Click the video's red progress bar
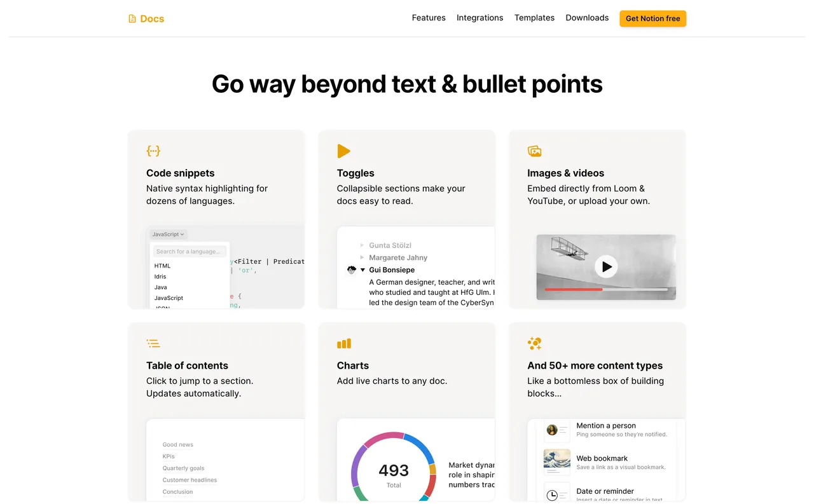 point(574,289)
